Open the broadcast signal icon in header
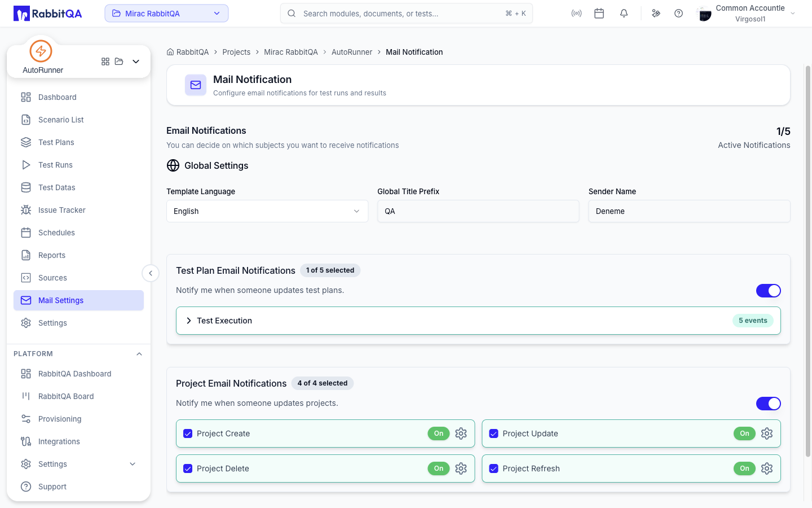The image size is (812, 508). (576, 14)
